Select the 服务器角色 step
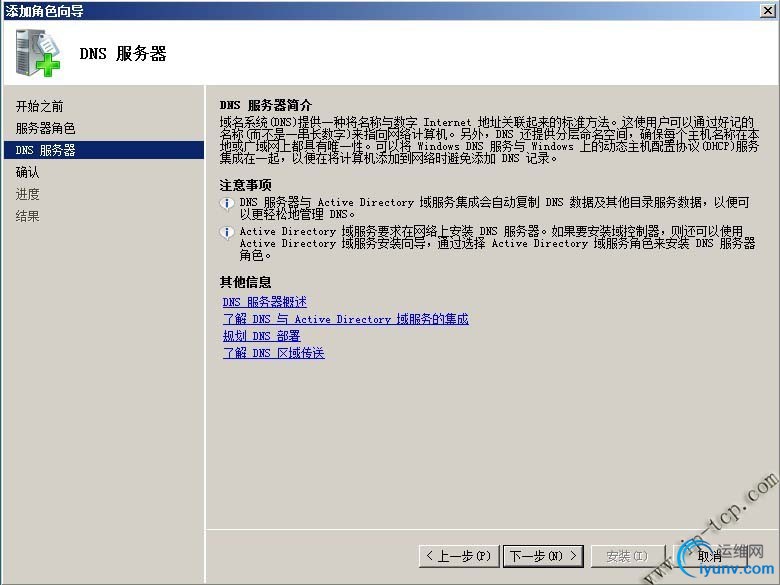Viewport: 780px width, 585px height. tap(45, 128)
